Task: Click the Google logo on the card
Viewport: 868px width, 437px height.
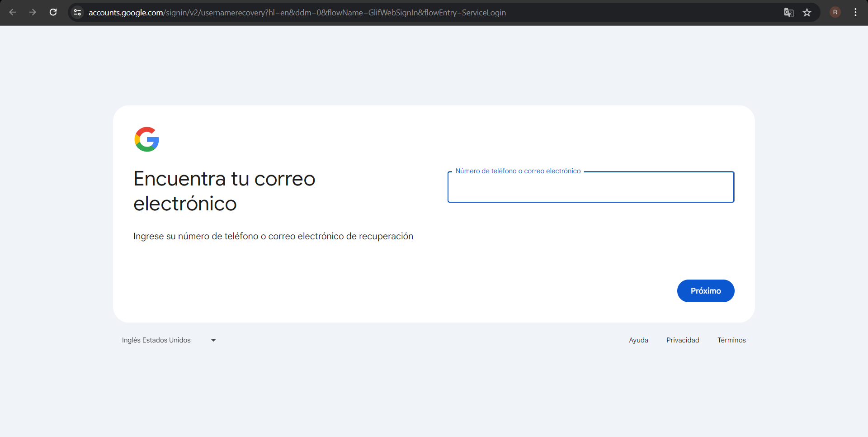Action: pyautogui.click(x=146, y=139)
